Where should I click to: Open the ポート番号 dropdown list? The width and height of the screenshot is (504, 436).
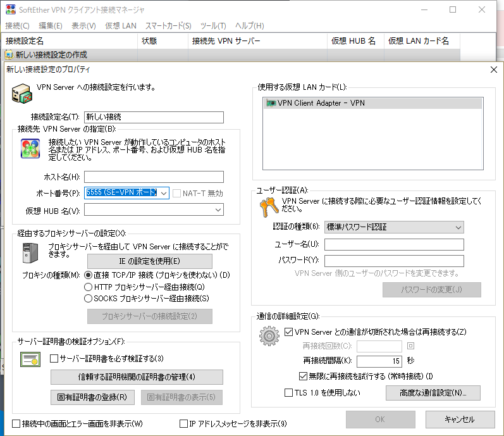163,193
